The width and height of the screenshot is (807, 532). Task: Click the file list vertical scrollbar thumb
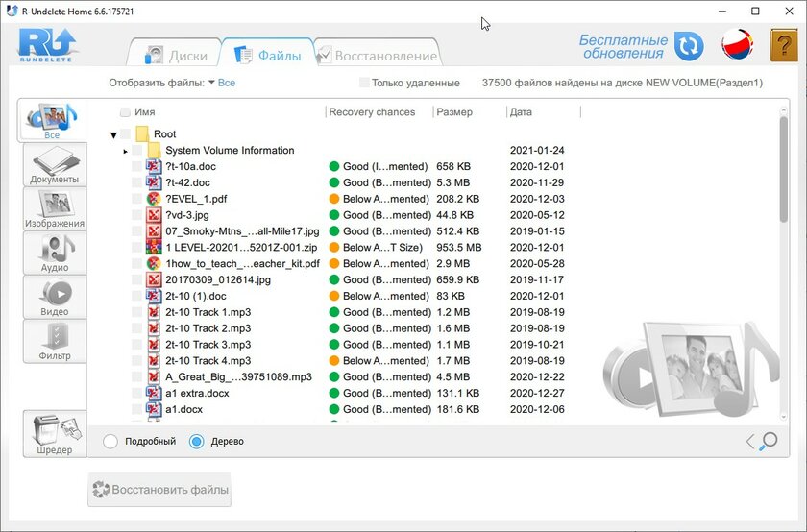point(783,170)
